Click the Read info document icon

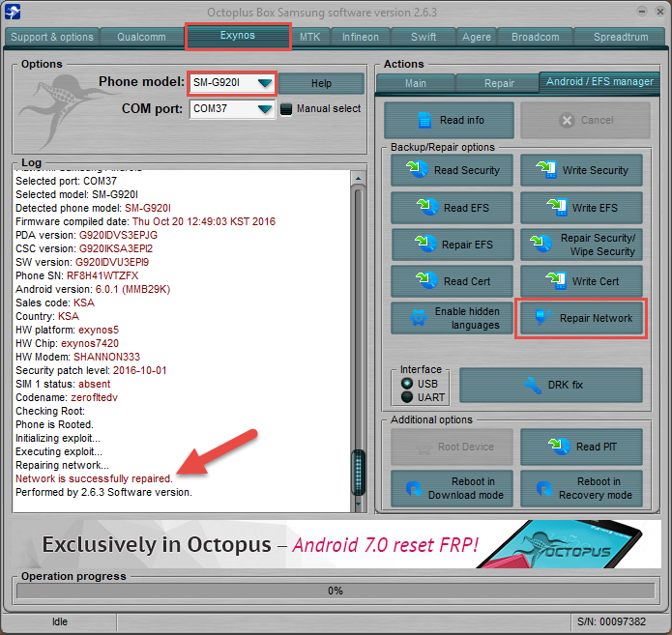pos(424,120)
